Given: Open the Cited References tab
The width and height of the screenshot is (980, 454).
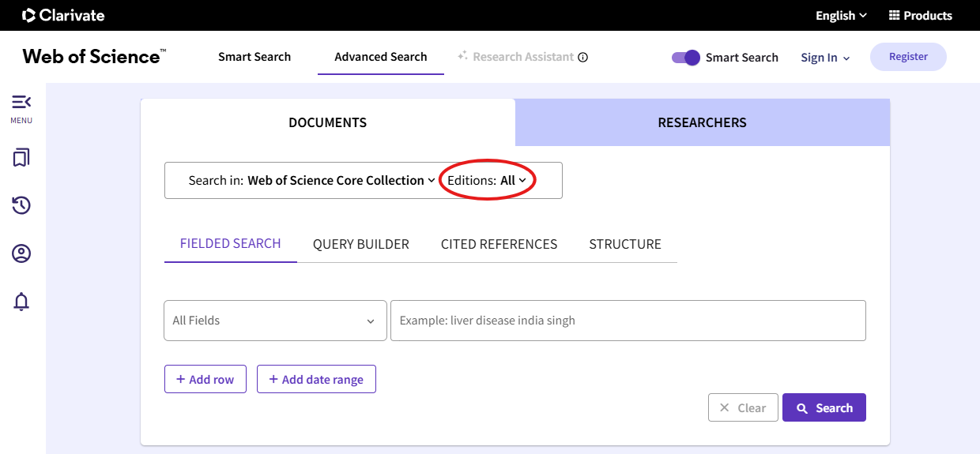Looking at the screenshot, I should [499, 244].
